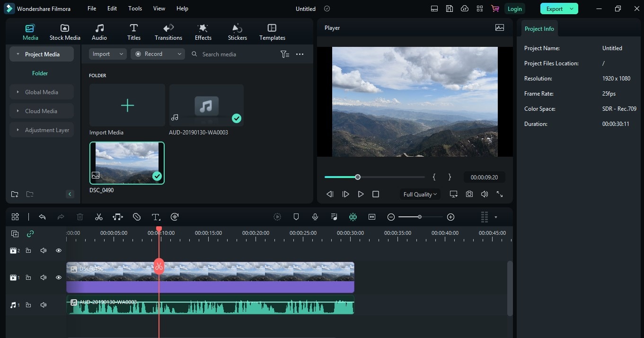The image size is (644, 338).
Task: Click the Login button
Action: [x=514, y=9]
